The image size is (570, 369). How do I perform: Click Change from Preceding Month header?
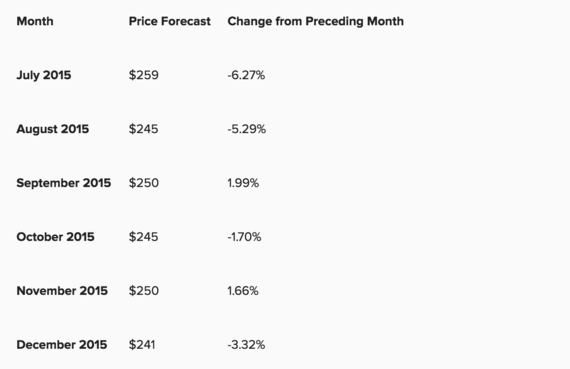click(316, 21)
